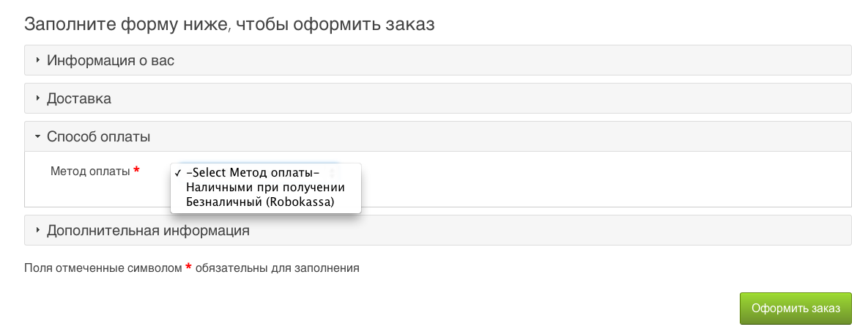Click the Метод оплаты field label
Screen dimensions: 868x332
pos(90,171)
